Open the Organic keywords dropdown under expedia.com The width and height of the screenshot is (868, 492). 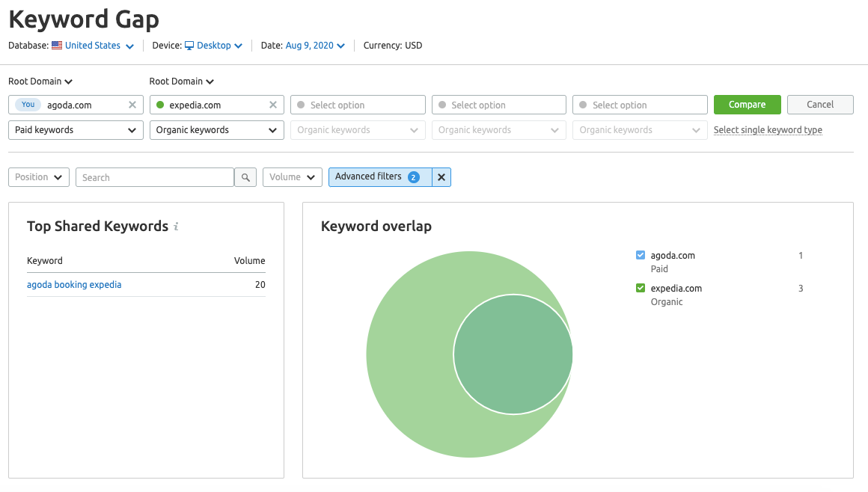click(216, 130)
